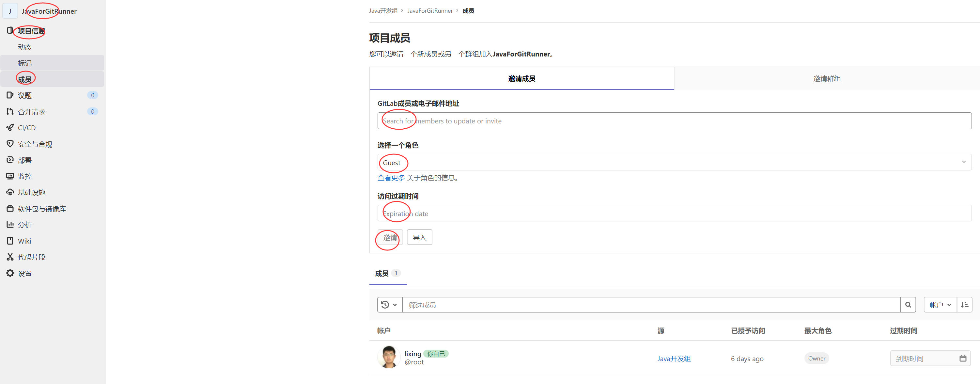
Task: Open the Java开发组 source link
Action: pyautogui.click(x=674, y=359)
